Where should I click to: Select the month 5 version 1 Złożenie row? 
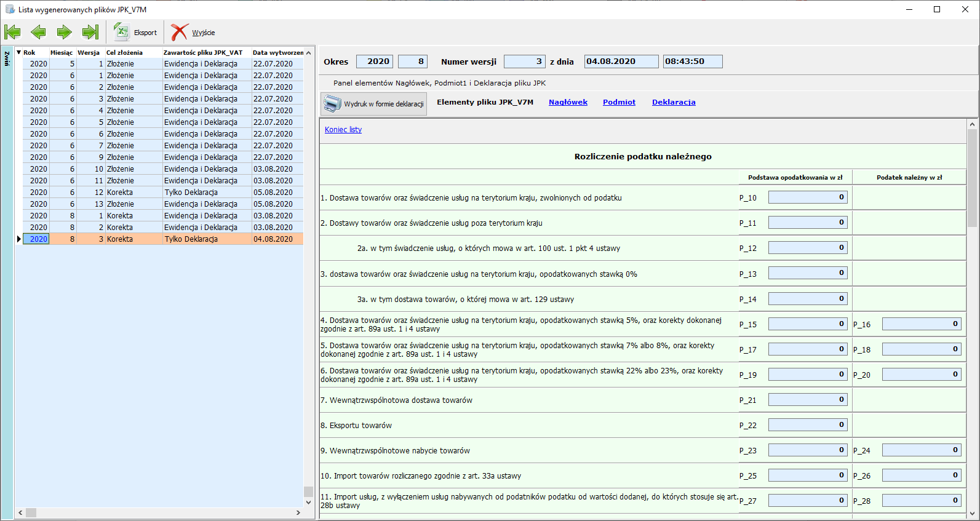pos(163,64)
